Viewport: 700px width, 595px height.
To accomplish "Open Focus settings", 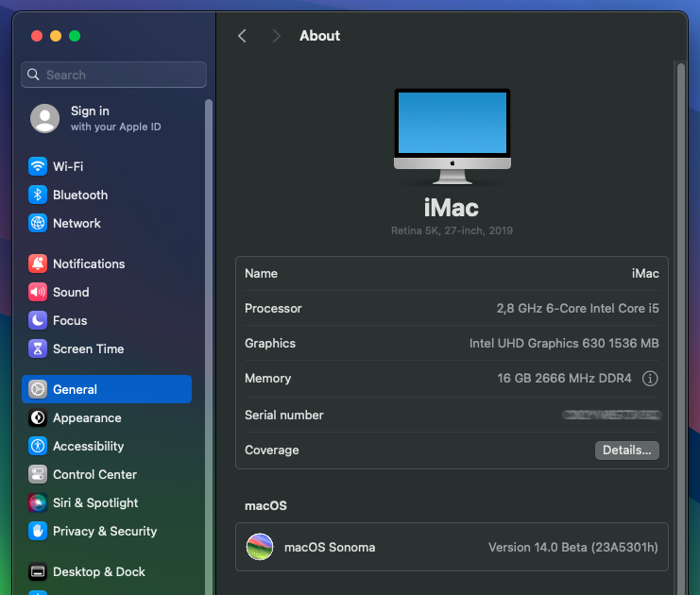I will [107, 320].
